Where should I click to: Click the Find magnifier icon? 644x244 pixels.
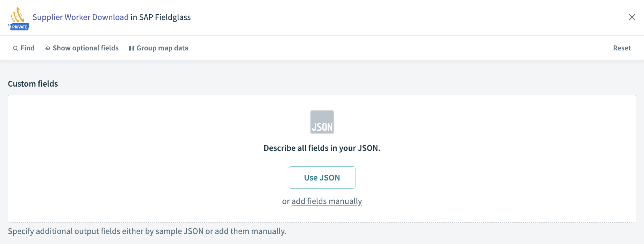(x=15, y=48)
